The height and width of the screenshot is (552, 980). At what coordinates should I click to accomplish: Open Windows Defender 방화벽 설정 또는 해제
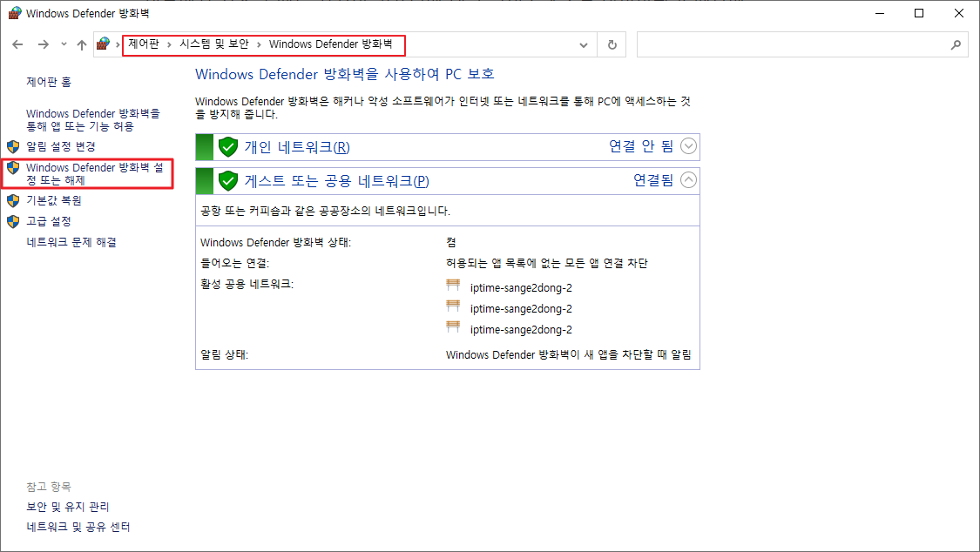point(94,173)
